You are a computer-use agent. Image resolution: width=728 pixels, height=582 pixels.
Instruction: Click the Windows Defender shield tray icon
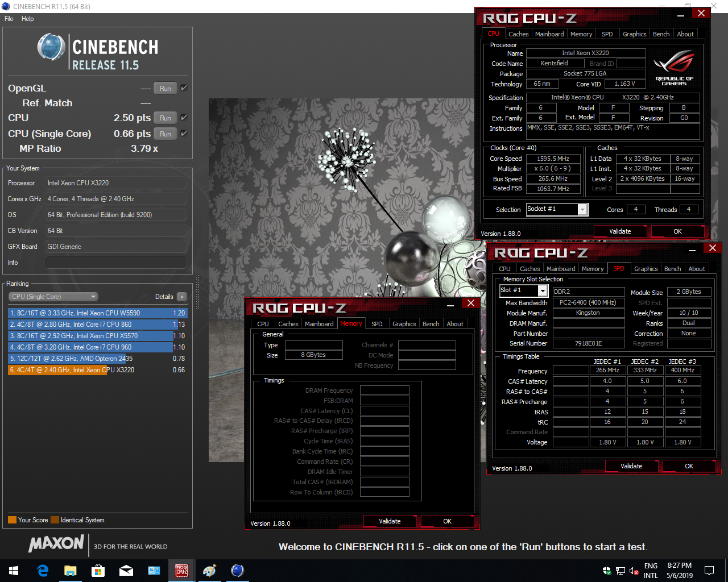[x=607, y=571]
